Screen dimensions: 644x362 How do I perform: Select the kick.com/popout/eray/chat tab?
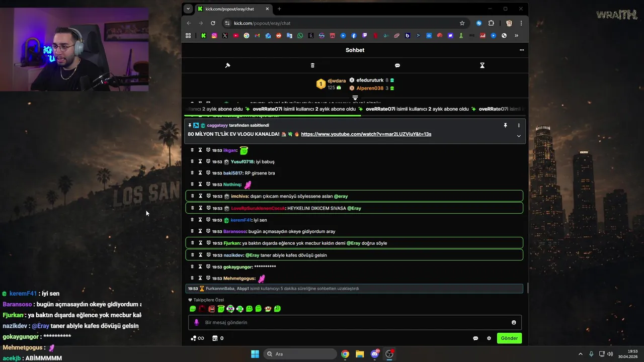pos(233,9)
